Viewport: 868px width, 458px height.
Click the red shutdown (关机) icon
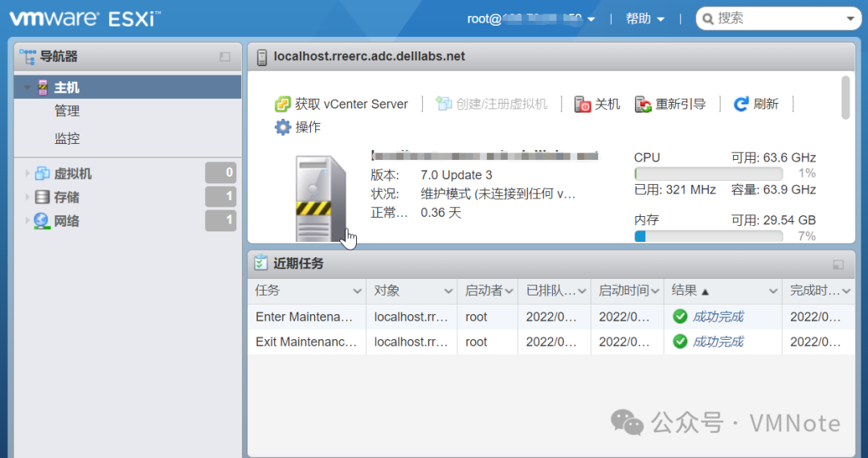pyautogui.click(x=583, y=104)
